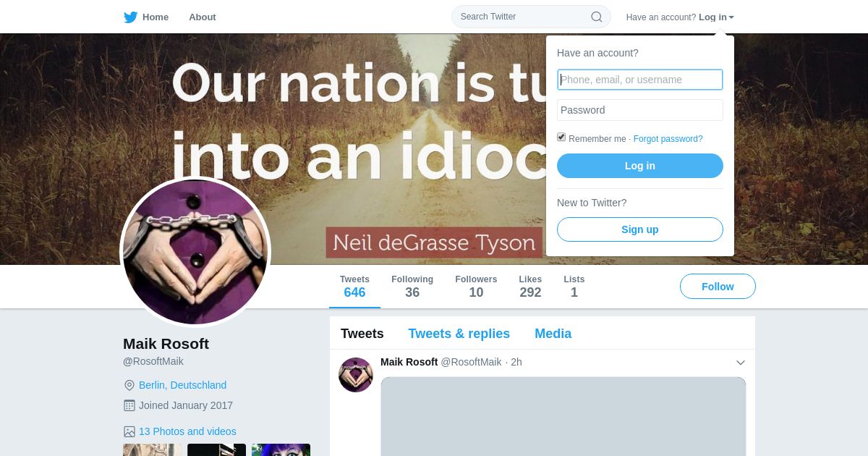This screenshot has height=456, width=868.
Task: Click the blue Log in button
Action: [x=640, y=166]
